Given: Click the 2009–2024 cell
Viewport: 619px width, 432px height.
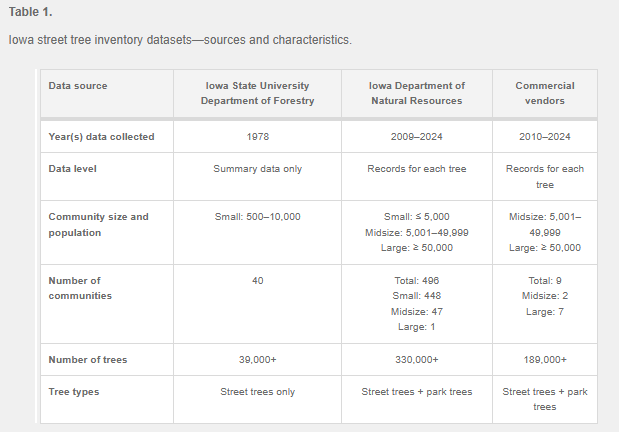Looking at the screenshot, I should (417, 136).
